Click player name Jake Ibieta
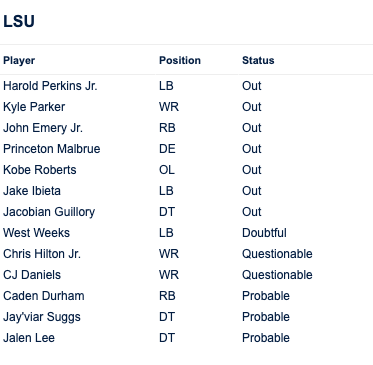The image size is (373, 365). point(32,191)
